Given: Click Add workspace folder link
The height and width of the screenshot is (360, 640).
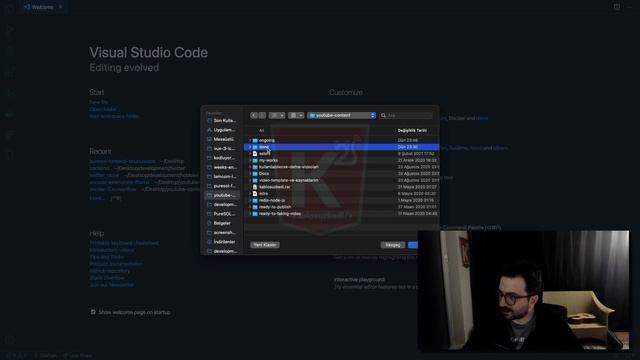Looking at the screenshot, I should [115, 116].
